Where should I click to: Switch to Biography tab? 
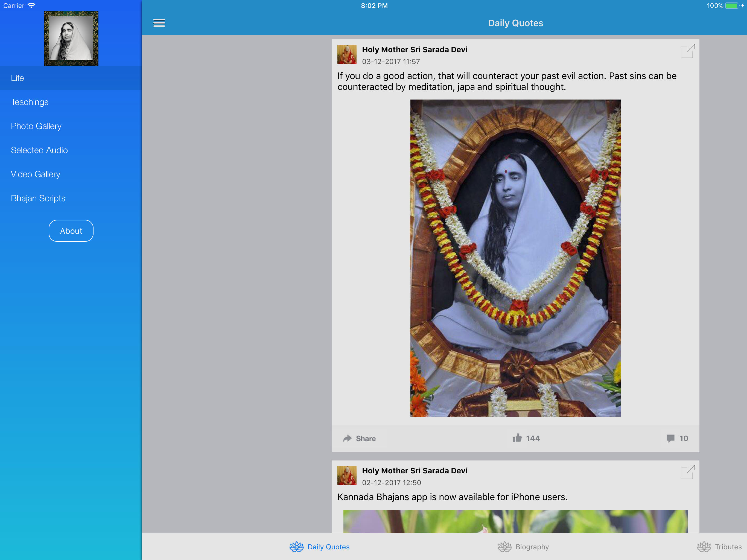click(523, 547)
